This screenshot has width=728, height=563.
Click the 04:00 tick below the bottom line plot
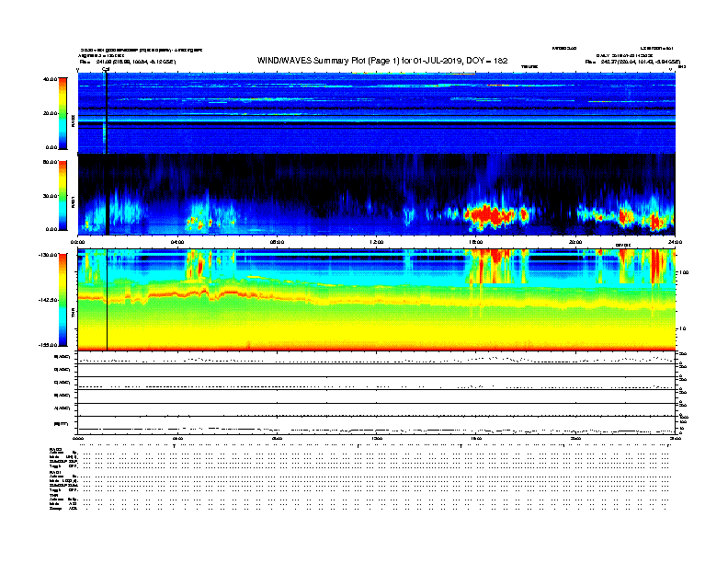pos(177,438)
